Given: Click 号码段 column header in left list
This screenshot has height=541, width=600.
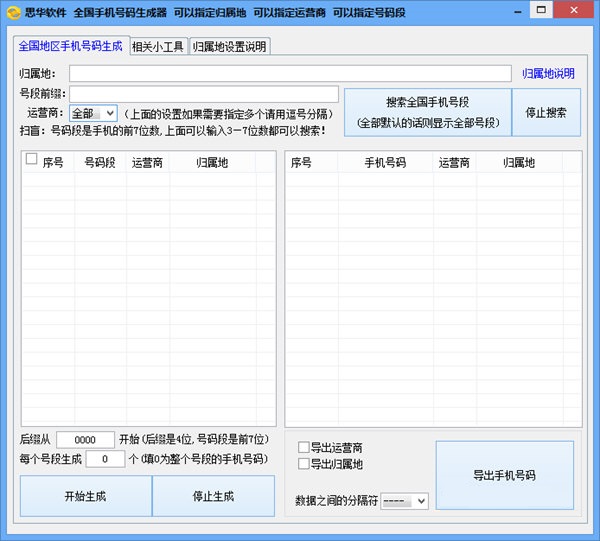Looking at the screenshot, I should pos(100,162).
